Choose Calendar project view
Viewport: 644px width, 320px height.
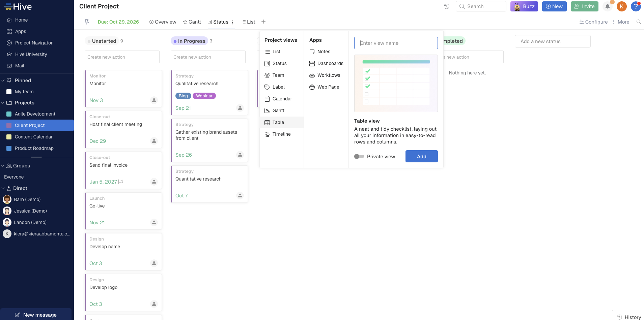click(x=282, y=99)
